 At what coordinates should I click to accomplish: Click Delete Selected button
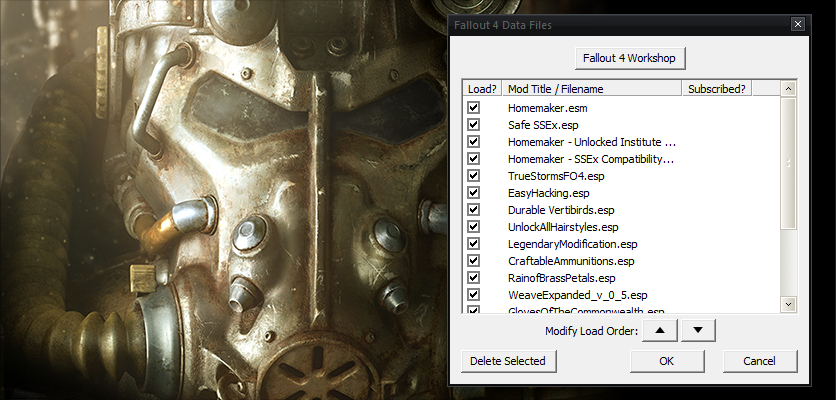point(509,361)
